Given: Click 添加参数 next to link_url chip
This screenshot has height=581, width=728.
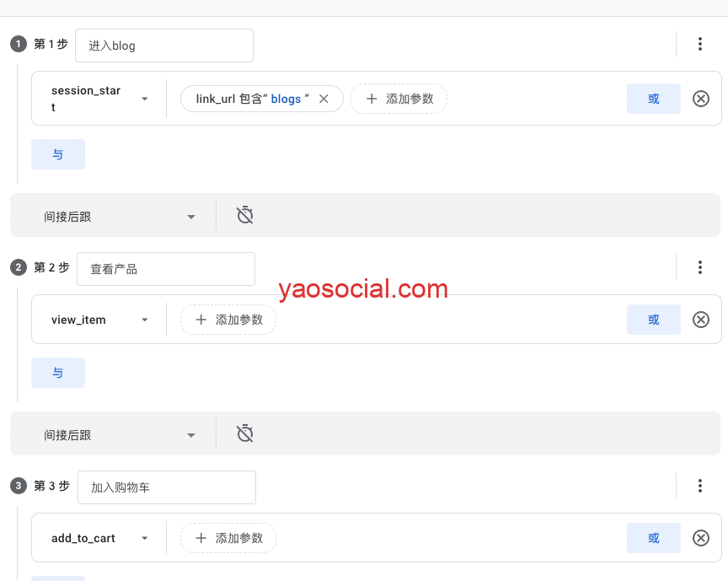Looking at the screenshot, I should click(x=399, y=99).
